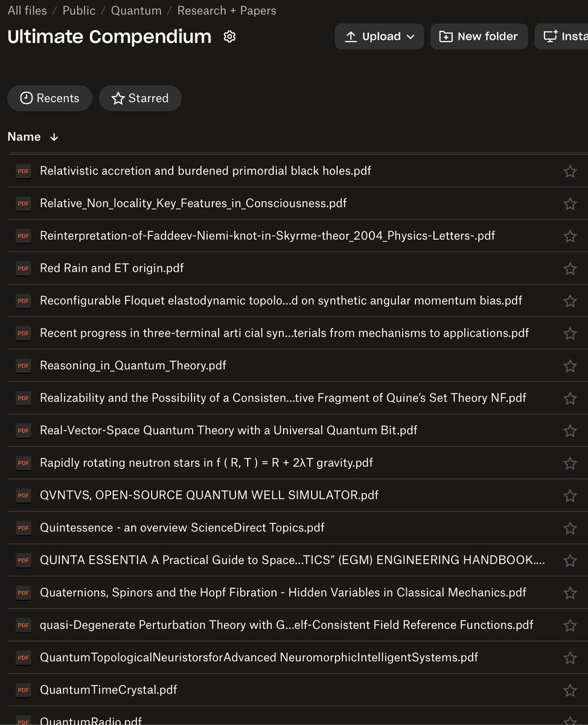
Task: Sort by Name column header
Action: 24,137
